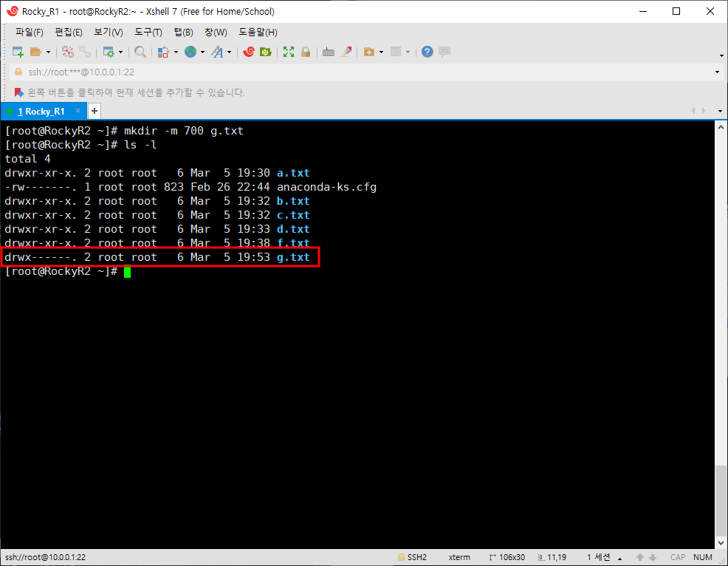The width and height of the screenshot is (728, 566).
Task: Expand the 1 세션 status bar arrow
Action: click(619, 558)
